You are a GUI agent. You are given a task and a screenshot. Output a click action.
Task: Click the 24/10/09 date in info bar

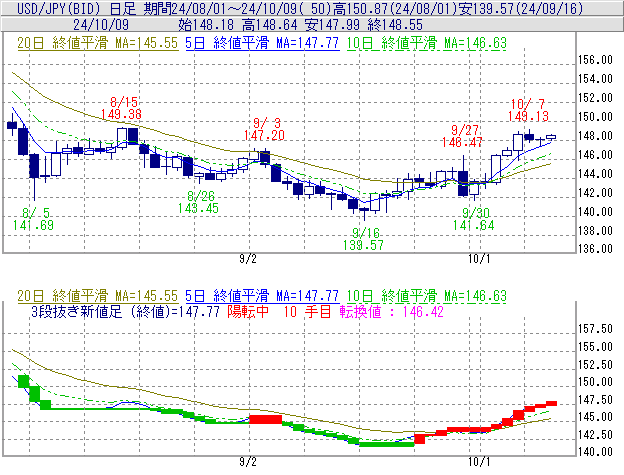click(101, 25)
